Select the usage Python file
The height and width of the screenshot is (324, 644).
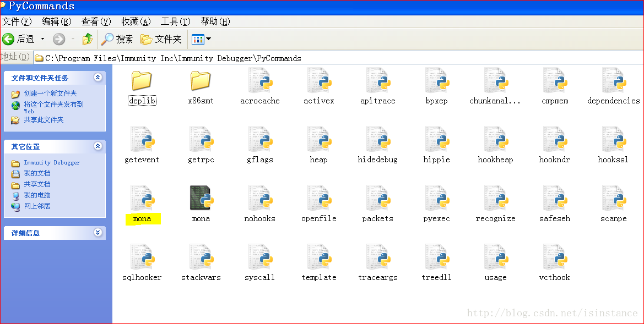[x=496, y=257]
